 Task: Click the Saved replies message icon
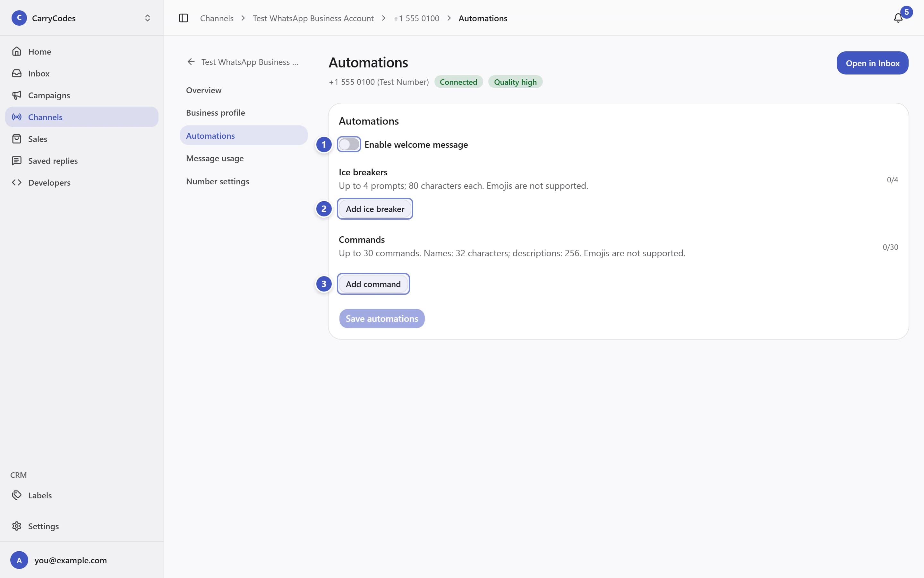16,160
